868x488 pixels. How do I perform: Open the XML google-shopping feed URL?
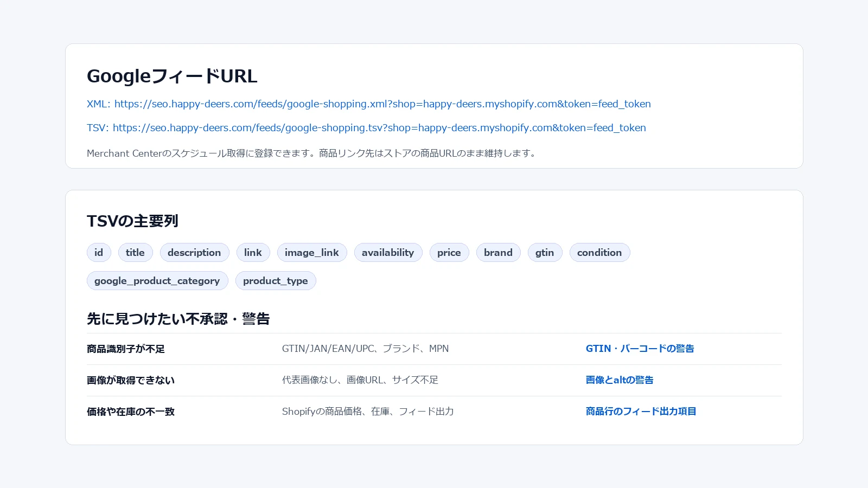tap(369, 104)
